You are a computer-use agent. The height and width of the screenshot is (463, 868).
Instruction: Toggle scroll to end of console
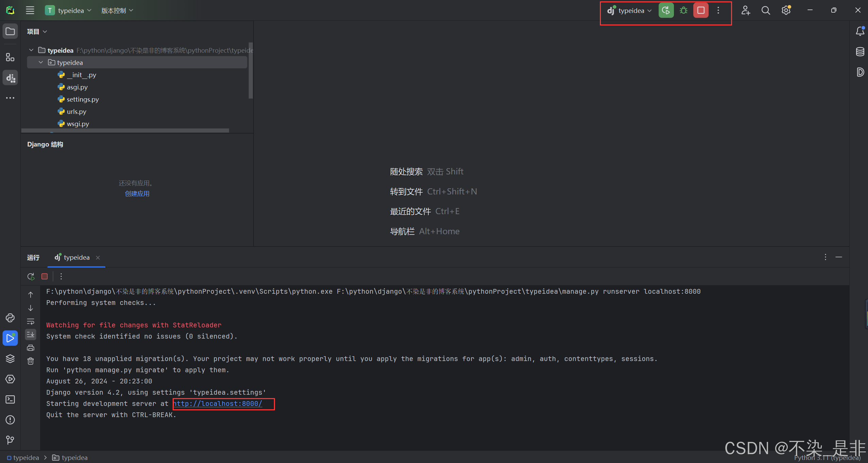[x=31, y=335]
